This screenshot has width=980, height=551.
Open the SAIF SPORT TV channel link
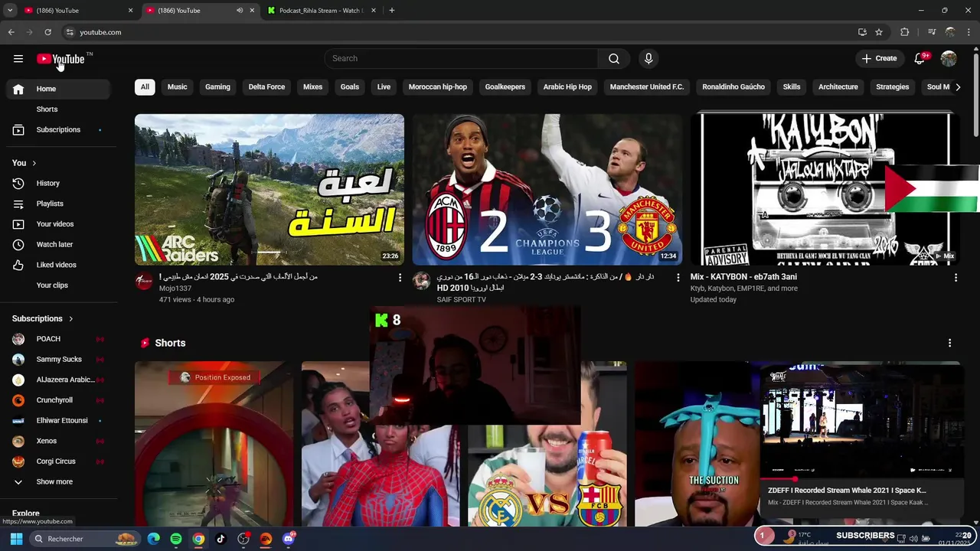click(x=462, y=300)
